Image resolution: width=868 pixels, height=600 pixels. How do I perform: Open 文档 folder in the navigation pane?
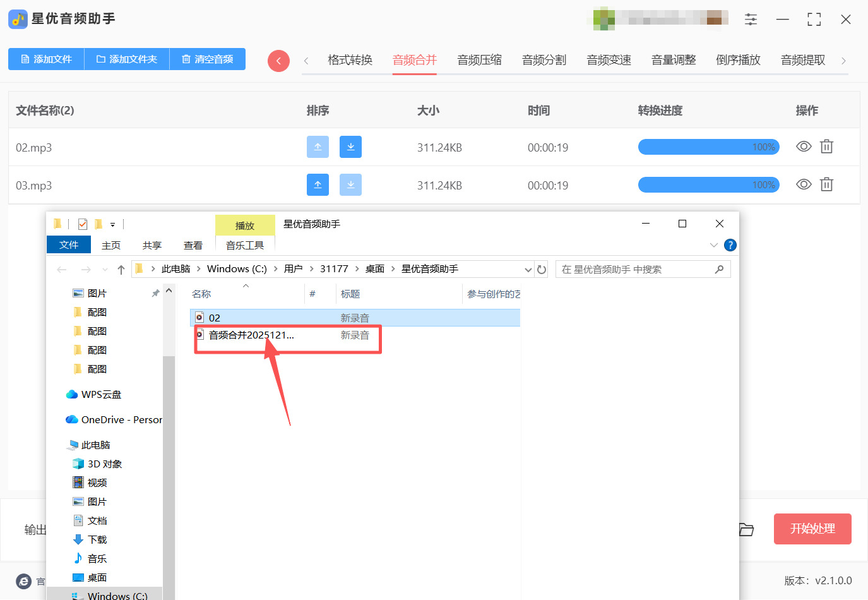(x=90, y=521)
